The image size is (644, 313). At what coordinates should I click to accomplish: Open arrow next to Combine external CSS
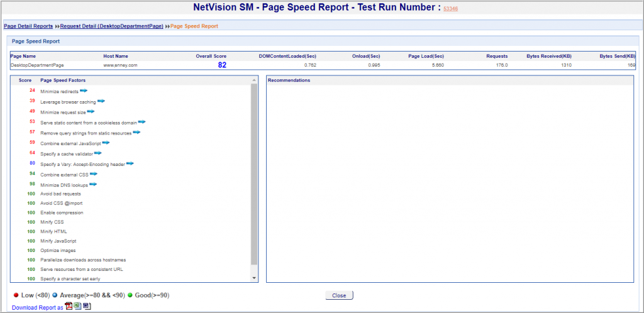click(94, 174)
